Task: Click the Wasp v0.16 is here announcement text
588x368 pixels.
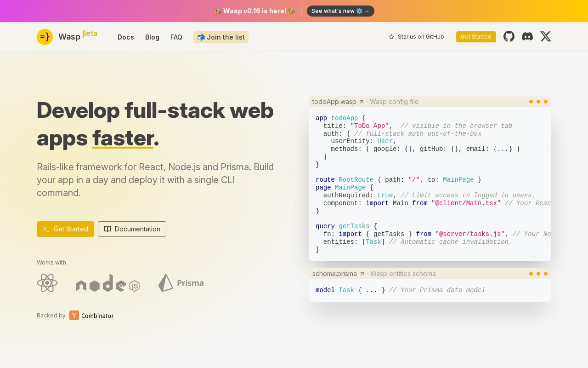Action: (x=254, y=11)
